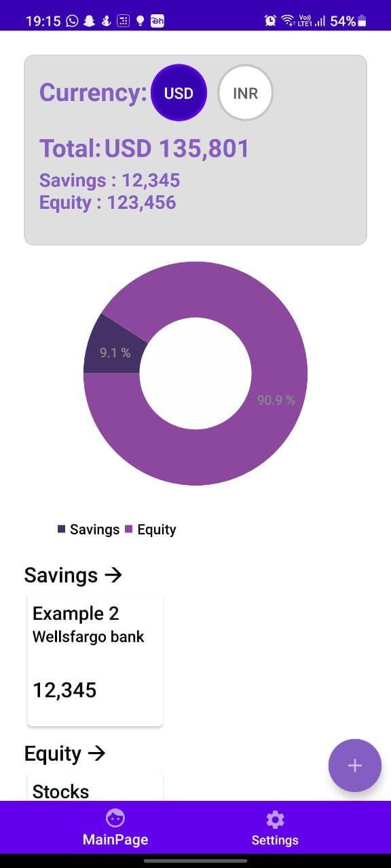Tap the battery indicator icon
The height and width of the screenshot is (868, 391).
click(362, 21)
